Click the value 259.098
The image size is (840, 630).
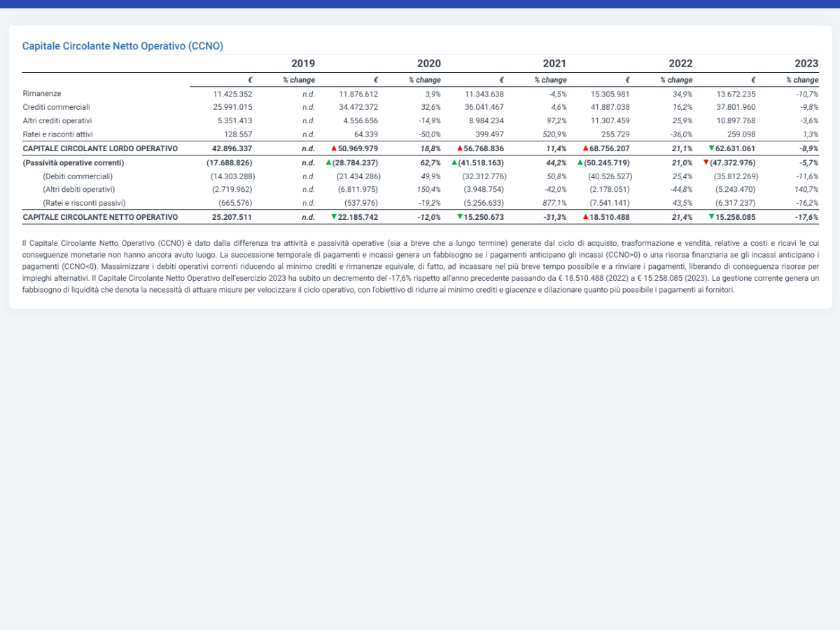741,134
